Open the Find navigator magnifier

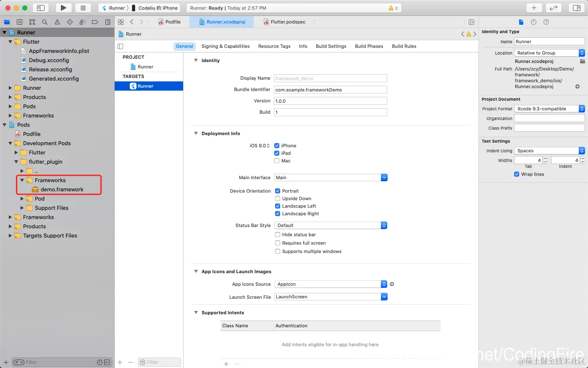pyautogui.click(x=45, y=22)
